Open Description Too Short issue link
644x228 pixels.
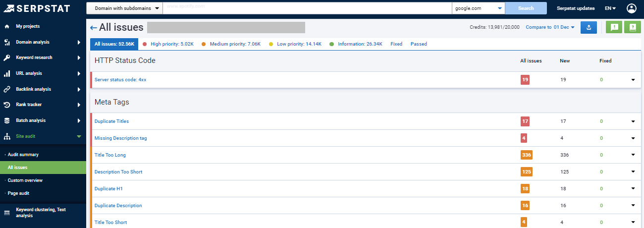[118, 172]
